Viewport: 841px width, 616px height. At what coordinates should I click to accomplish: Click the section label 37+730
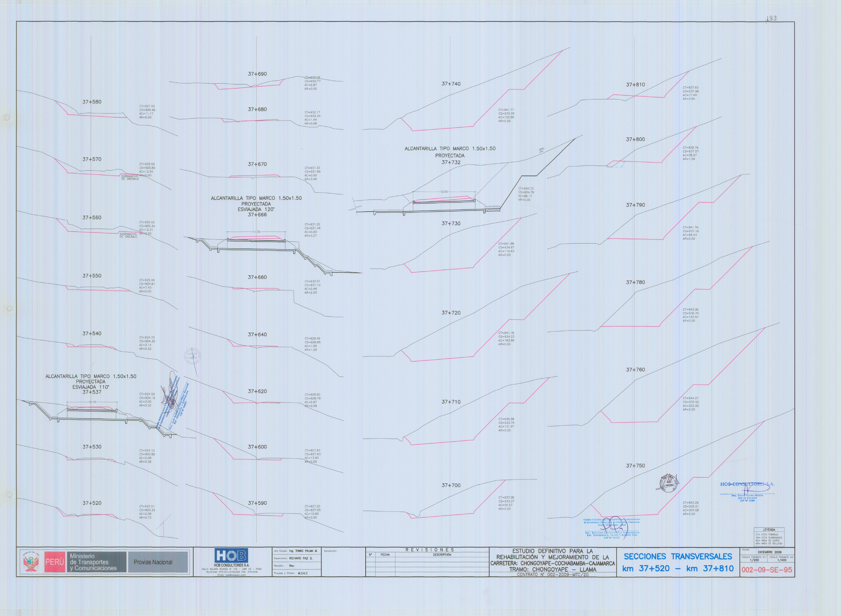(451, 223)
